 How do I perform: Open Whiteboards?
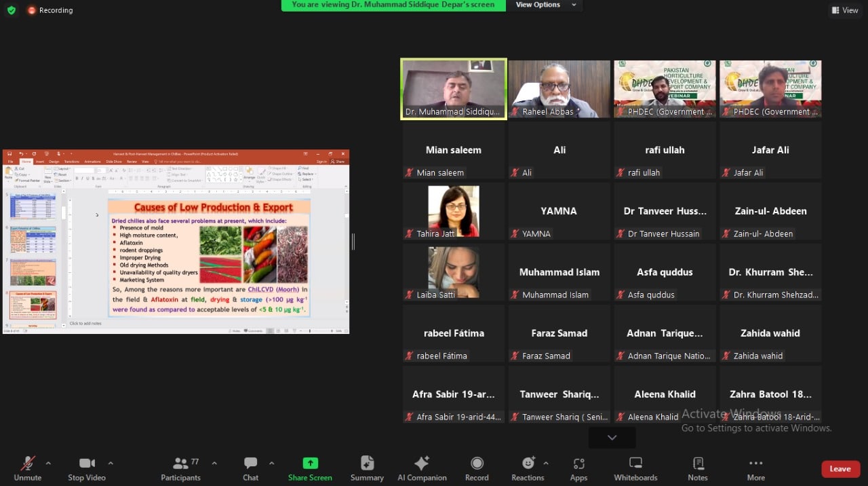click(x=635, y=468)
